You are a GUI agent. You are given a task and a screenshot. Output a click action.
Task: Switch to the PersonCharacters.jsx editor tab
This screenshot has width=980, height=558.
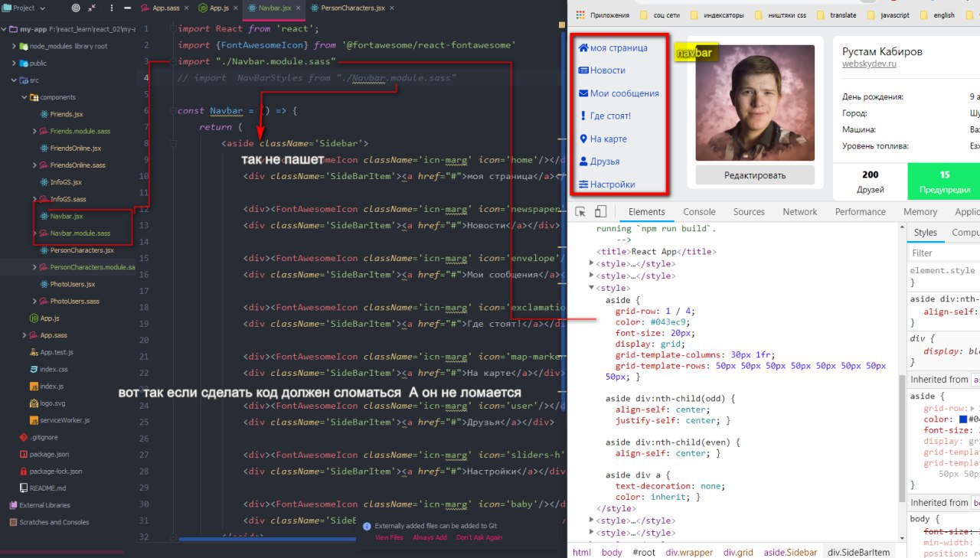(x=353, y=8)
